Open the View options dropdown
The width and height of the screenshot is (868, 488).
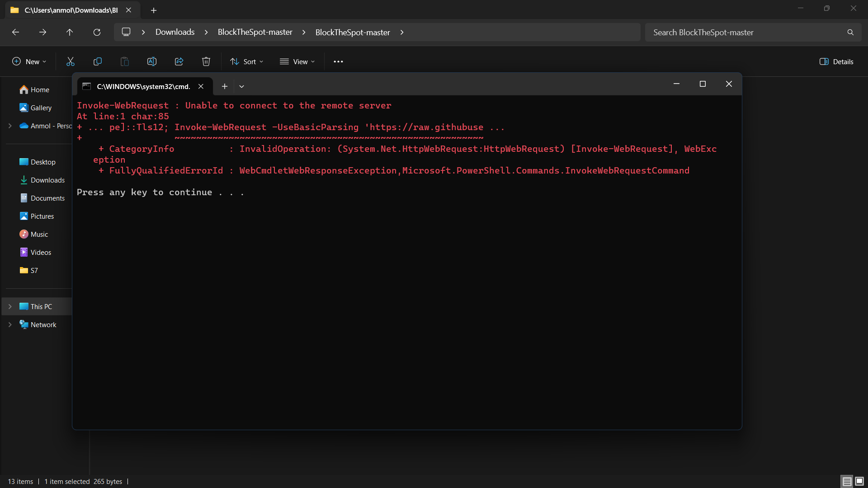coord(297,61)
